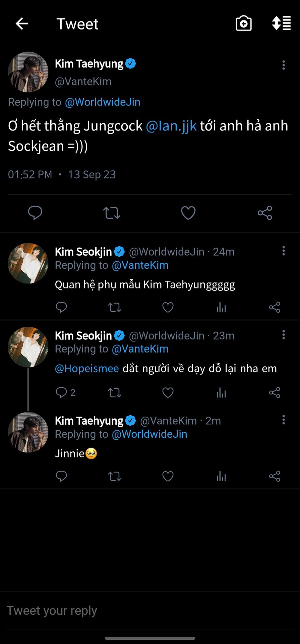Retweet the "Jinnie" reply
Screen dimensions: 300x644
point(115,476)
